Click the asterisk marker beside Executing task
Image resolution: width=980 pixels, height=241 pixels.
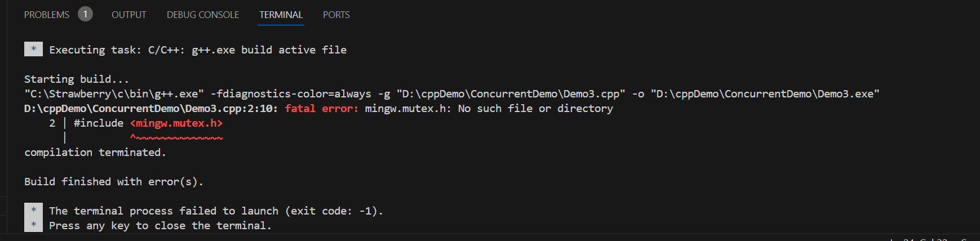[x=33, y=50]
